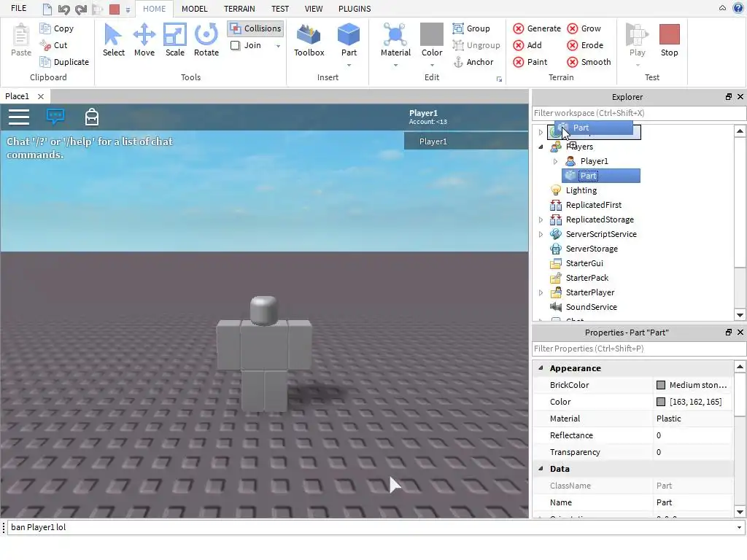Open the Join options dropdown arrow
The image size is (747, 560).
click(x=278, y=46)
